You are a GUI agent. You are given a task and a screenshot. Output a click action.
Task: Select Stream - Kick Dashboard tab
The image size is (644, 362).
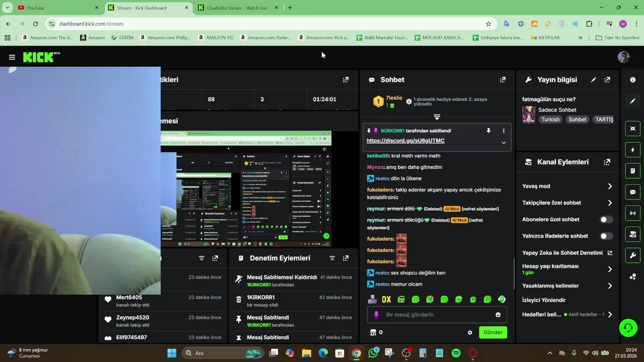148,8
